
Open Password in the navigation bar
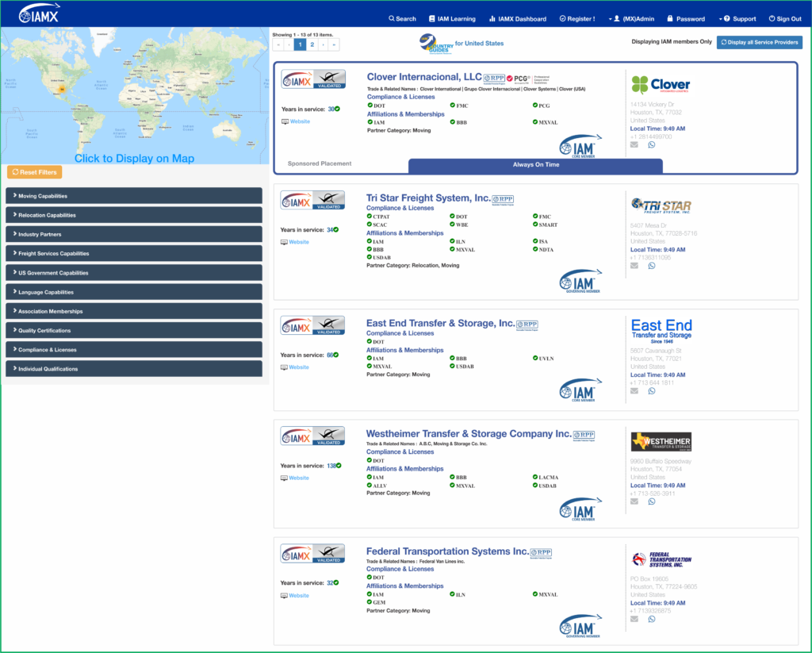686,19
